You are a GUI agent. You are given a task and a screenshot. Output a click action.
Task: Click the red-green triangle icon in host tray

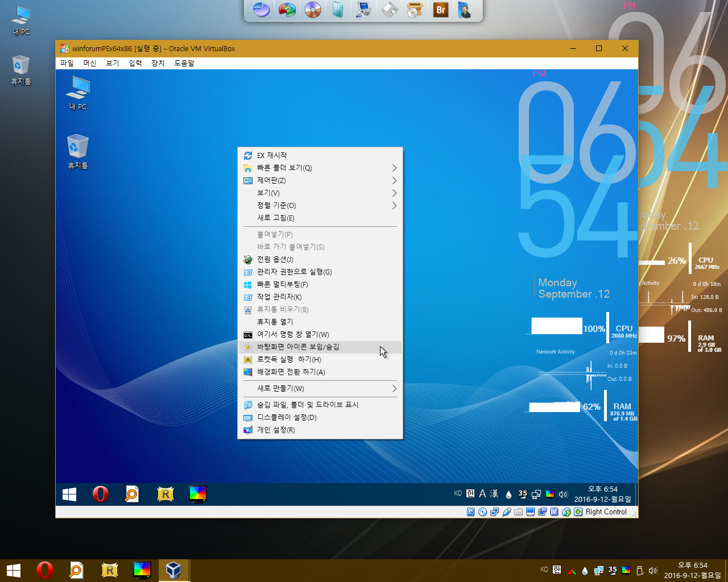coord(572,570)
